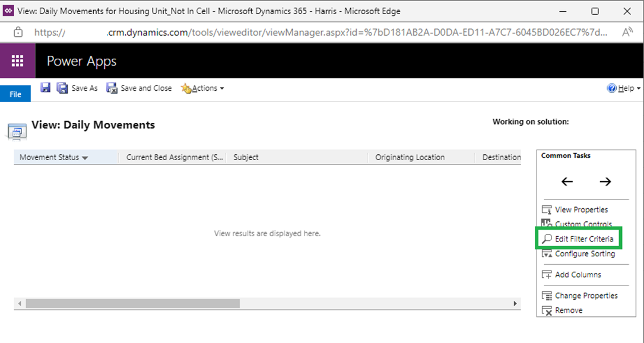
Task: Click the horizontal scrollbar thumb
Action: pos(133,304)
